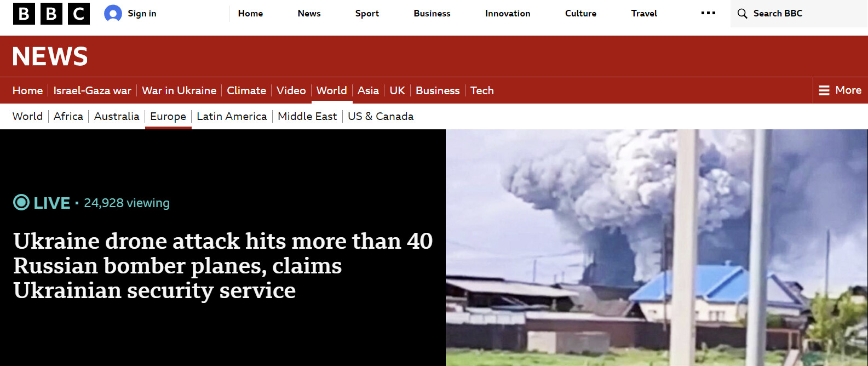Open the Innovation top menu item
Screen dimensions: 868x366
(x=508, y=14)
